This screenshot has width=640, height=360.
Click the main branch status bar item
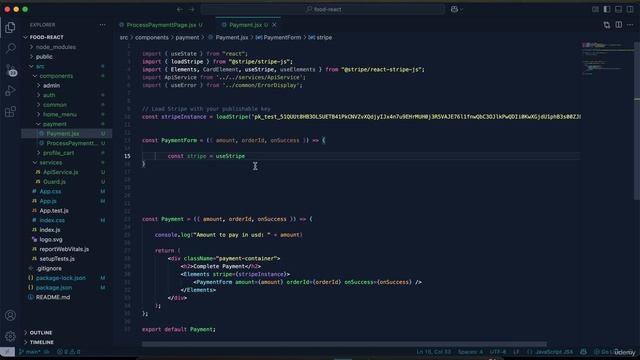coord(32,352)
